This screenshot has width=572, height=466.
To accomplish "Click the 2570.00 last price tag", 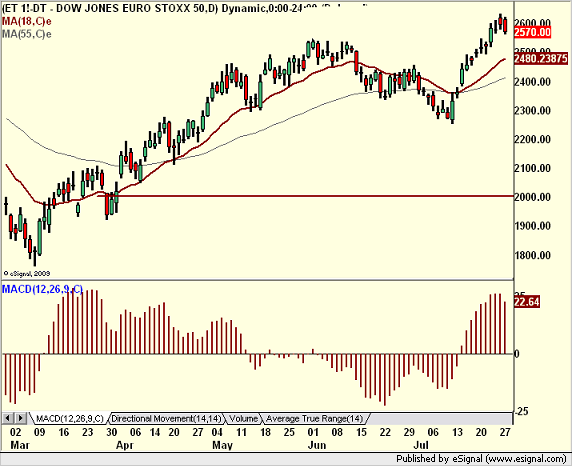I will pyautogui.click(x=532, y=32).
